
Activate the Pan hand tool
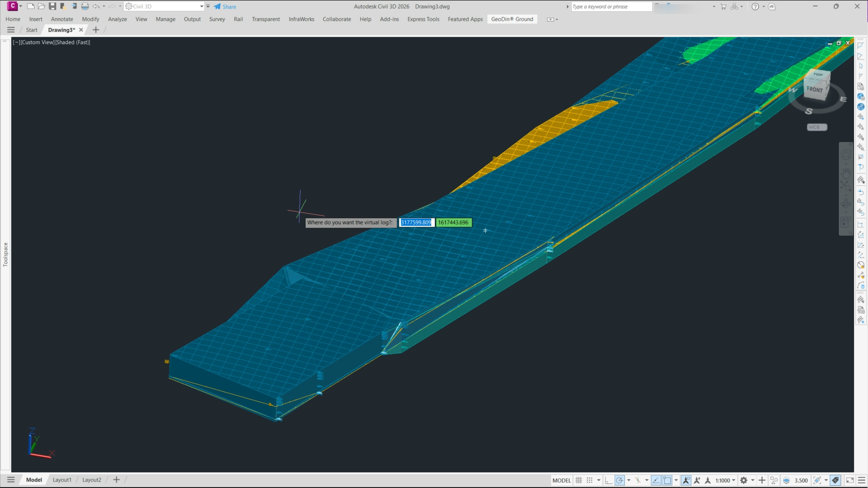point(846,174)
